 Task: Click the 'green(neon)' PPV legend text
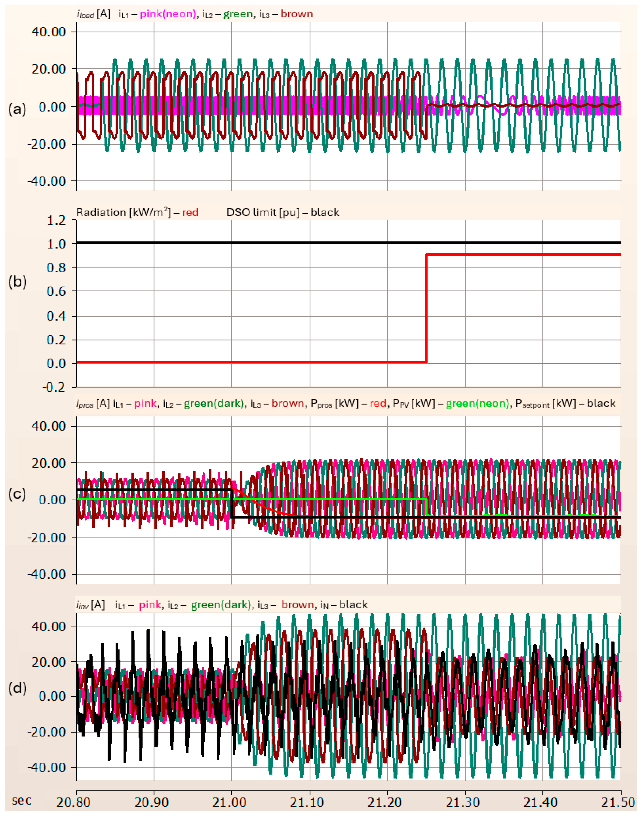tap(477, 404)
